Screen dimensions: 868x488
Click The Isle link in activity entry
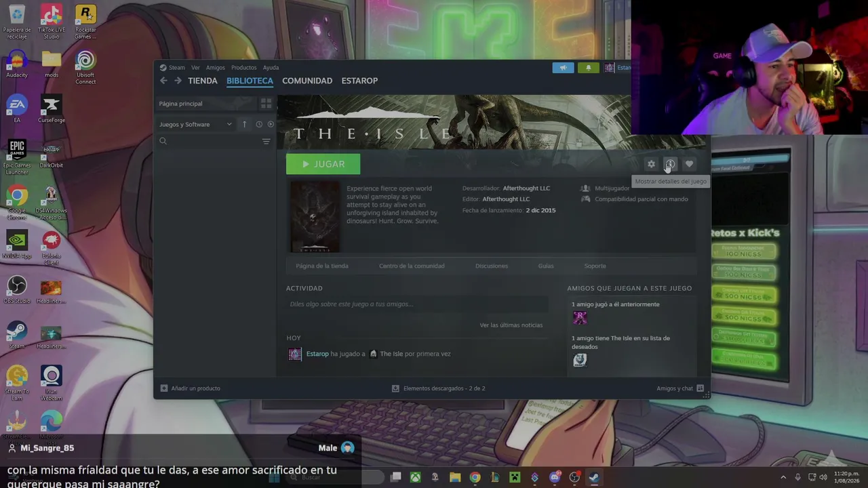point(391,354)
